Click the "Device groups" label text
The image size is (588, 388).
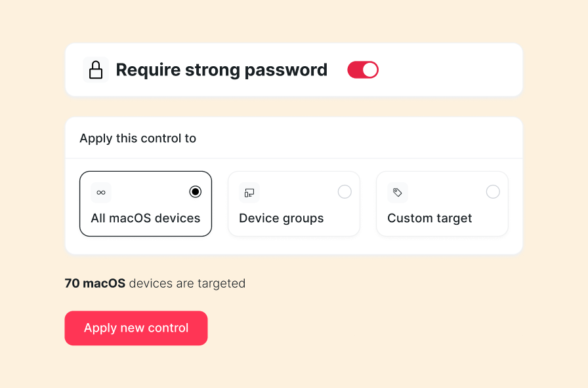pyautogui.click(x=282, y=218)
